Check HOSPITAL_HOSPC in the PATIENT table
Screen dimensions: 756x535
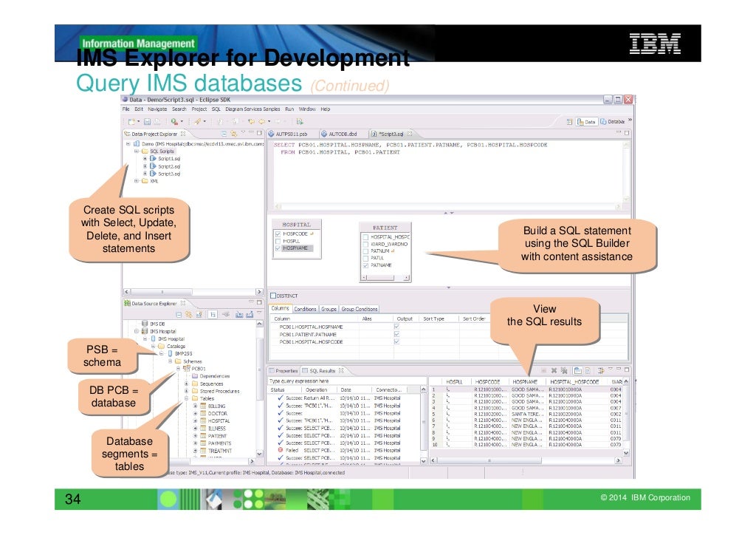365,237
